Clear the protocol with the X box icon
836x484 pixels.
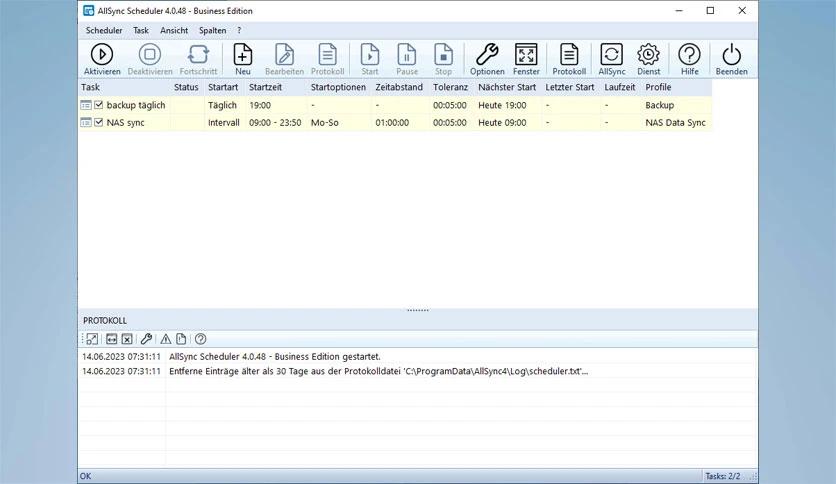tap(127, 339)
